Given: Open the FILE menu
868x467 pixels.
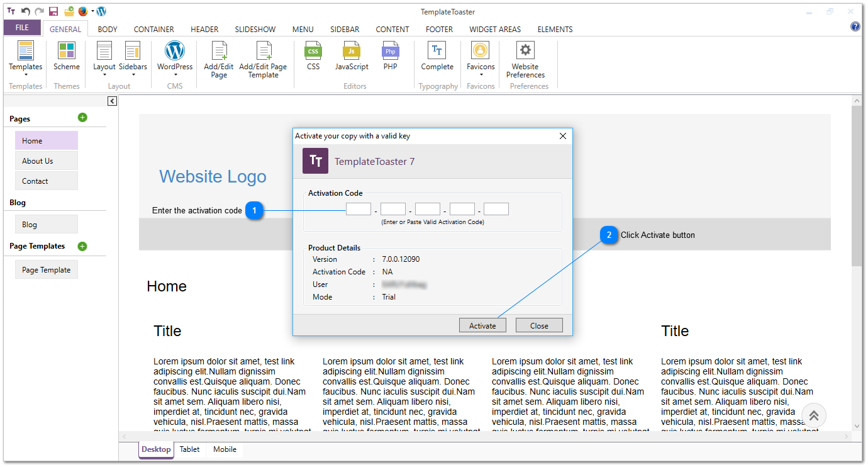Looking at the screenshot, I should point(22,28).
